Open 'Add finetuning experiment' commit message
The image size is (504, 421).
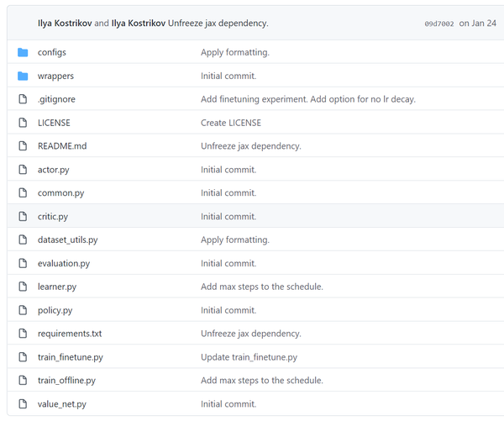[x=307, y=99]
